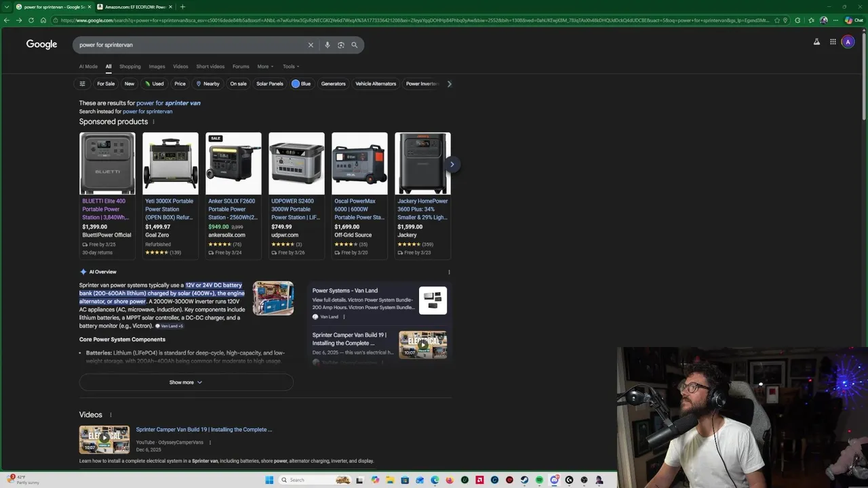Click the browser address bar URL
This screenshot has width=868, height=488.
point(414,20)
